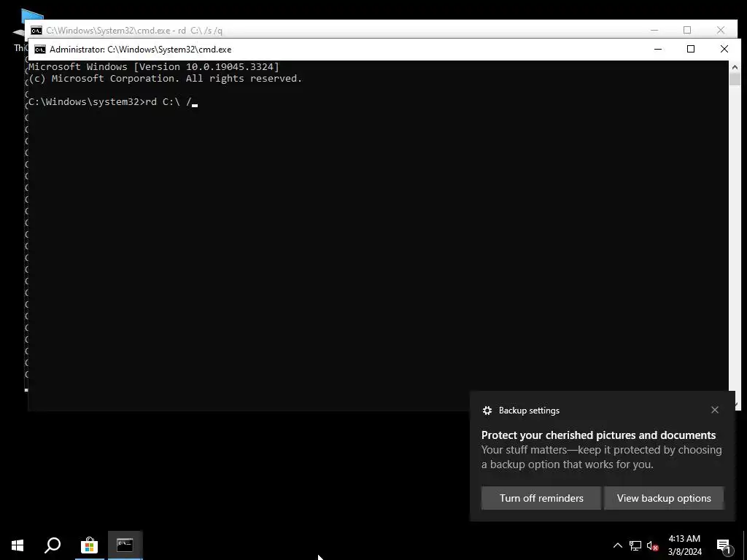Minimize the background rd C:\ cmd window
This screenshot has width=747, height=560.
(x=654, y=30)
